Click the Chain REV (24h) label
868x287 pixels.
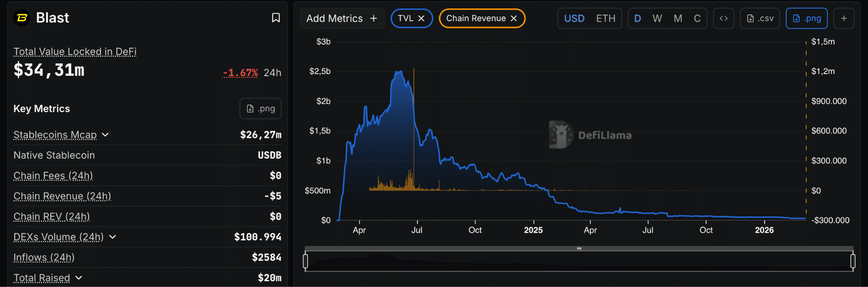coord(52,216)
